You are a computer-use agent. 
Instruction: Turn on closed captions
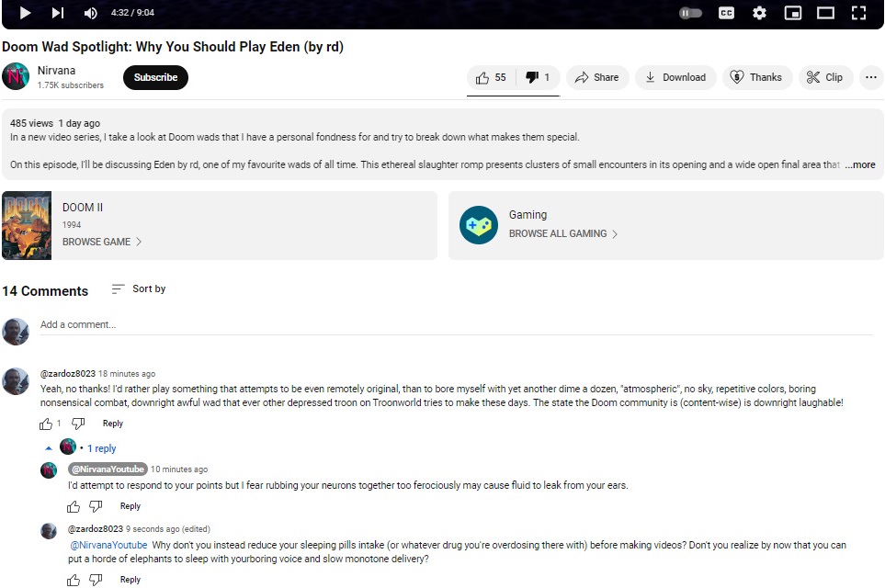[x=726, y=13]
